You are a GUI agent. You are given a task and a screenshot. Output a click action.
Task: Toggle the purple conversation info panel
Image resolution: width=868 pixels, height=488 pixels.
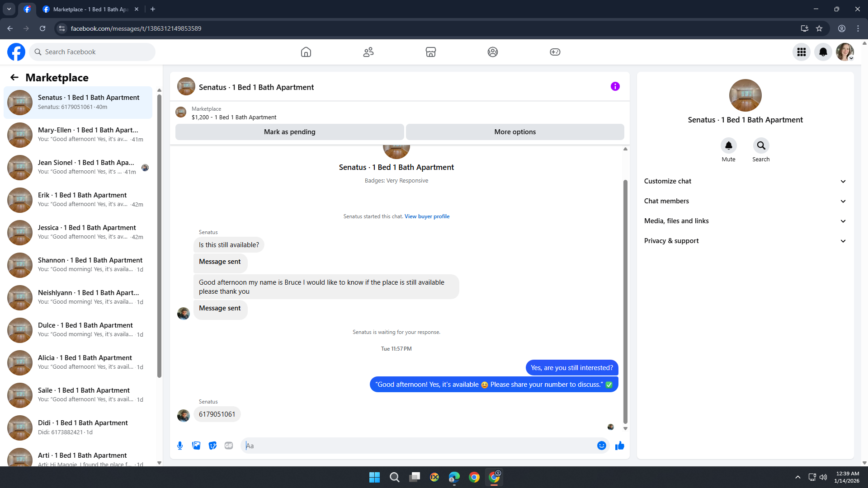point(615,86)
